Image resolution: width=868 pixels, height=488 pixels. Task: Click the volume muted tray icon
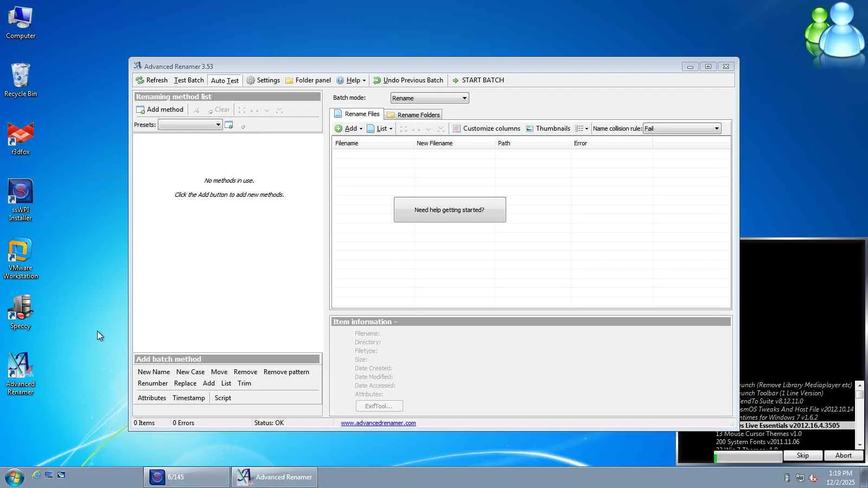(813, 478)
